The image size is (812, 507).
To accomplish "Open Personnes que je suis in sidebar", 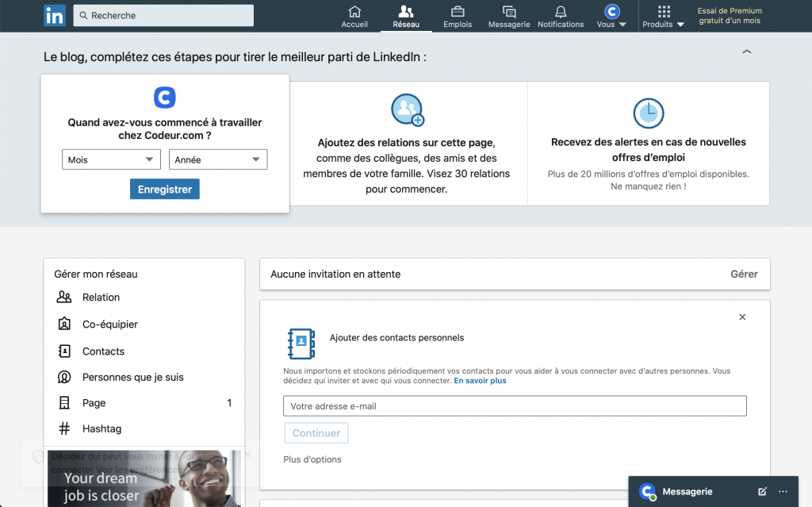I will [132, 377].
